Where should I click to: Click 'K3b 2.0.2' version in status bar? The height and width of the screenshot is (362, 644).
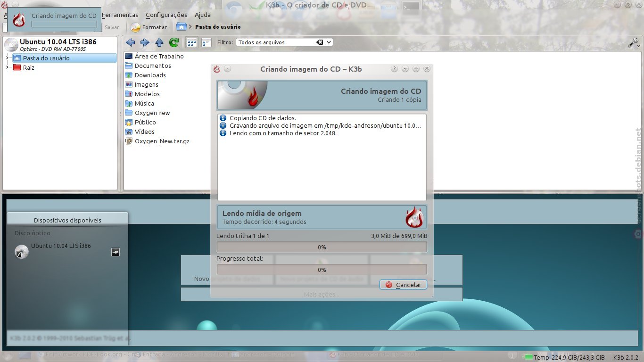pos(626,357)
